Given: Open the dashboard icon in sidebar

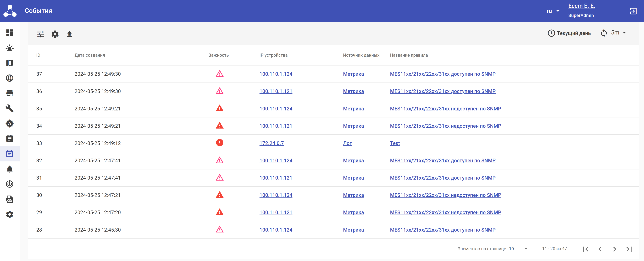Looking at the screenshot, I should pyautogui.click(x=9, y=33).
